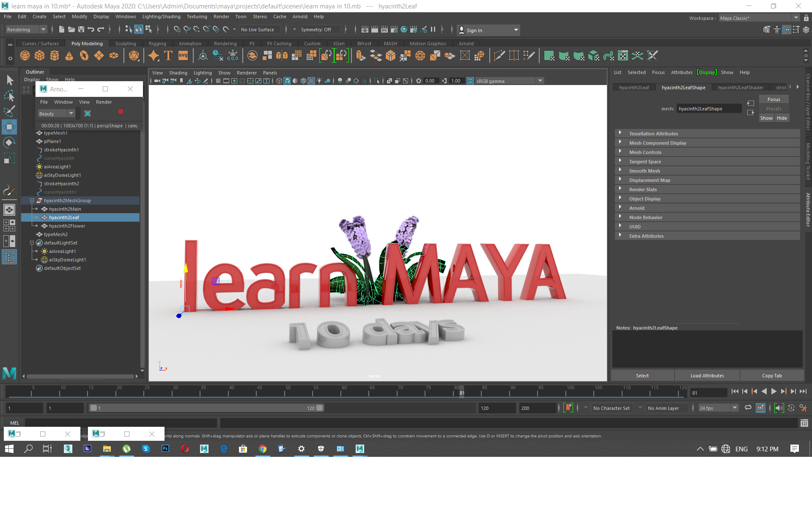Click the Load Attributes button
This screenshot has width=812, height=511.
[707, 376]
